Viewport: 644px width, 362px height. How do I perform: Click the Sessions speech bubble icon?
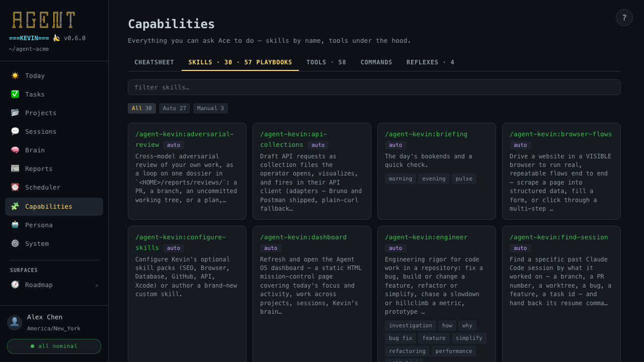[x=15, y=131]
